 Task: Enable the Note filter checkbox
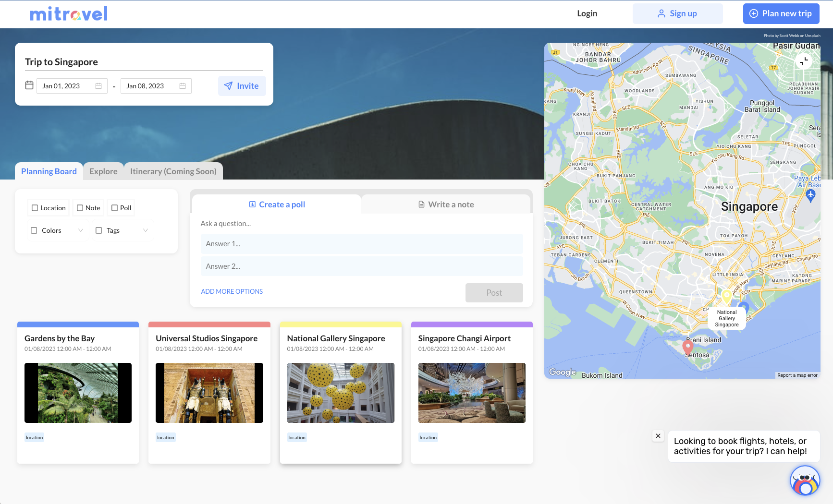[80, 208]
